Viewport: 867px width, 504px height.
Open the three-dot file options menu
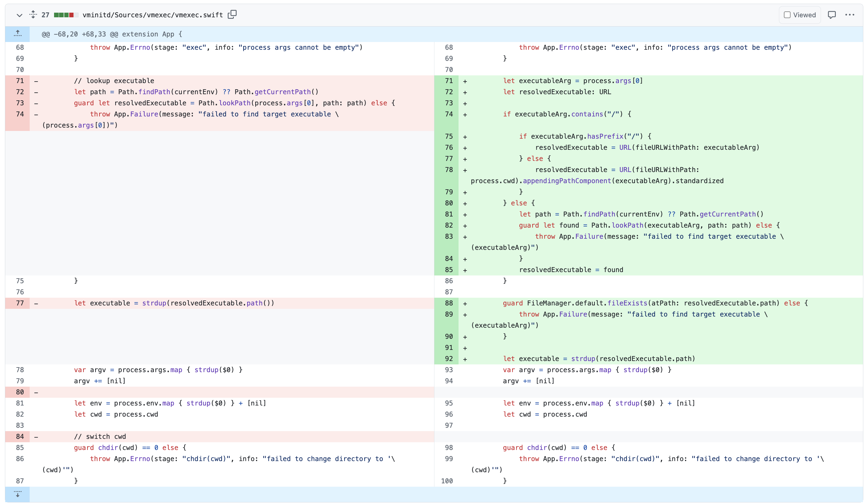tap(849, 15)
